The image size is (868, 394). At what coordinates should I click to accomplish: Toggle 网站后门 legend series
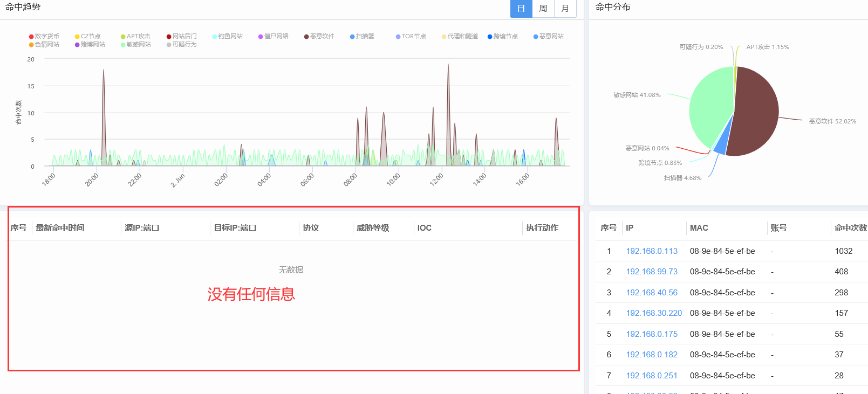(182, 36)
